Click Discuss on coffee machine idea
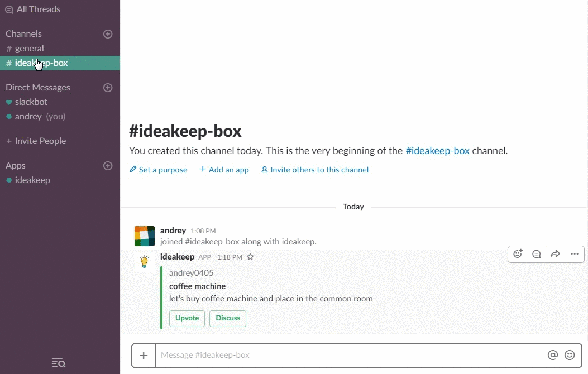The image size is (588, 374). 228,319
